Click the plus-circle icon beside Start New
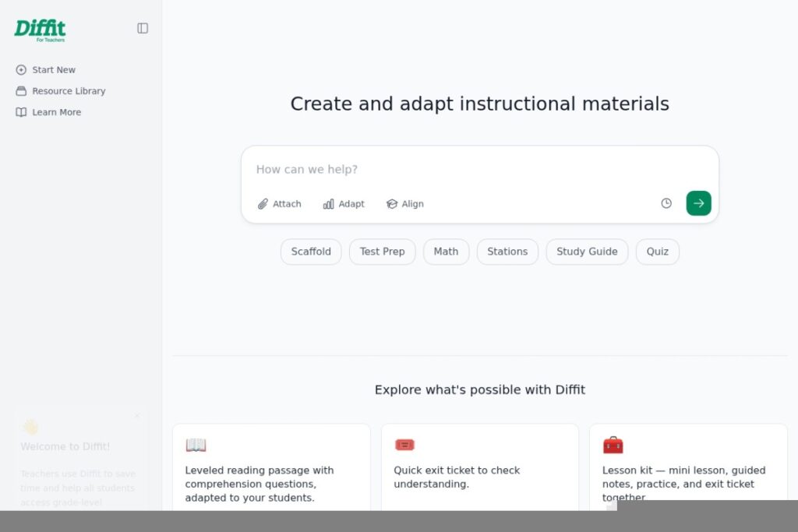The image size is (798, 532). click(x=21, y=69)
